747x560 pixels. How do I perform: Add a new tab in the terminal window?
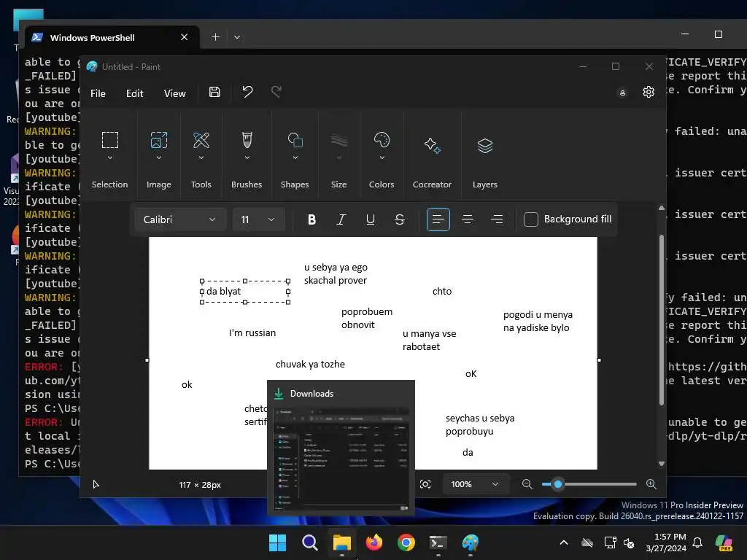pos(215,36)
